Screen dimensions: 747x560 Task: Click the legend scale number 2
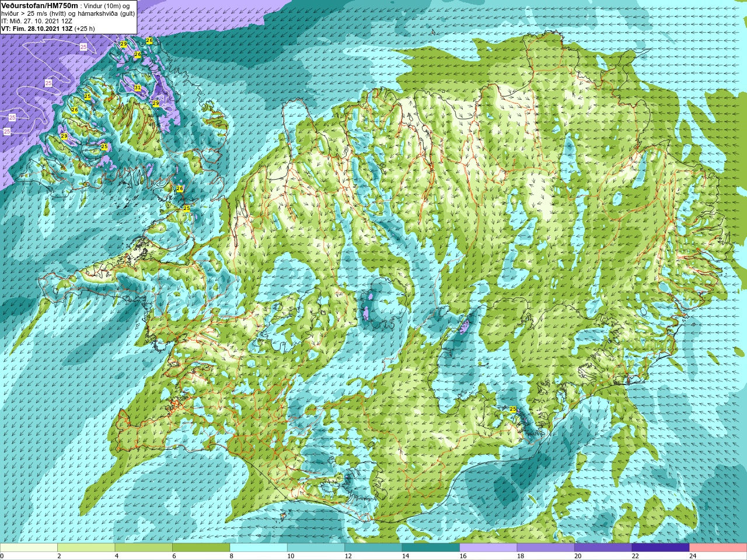[x=59, y=556]
